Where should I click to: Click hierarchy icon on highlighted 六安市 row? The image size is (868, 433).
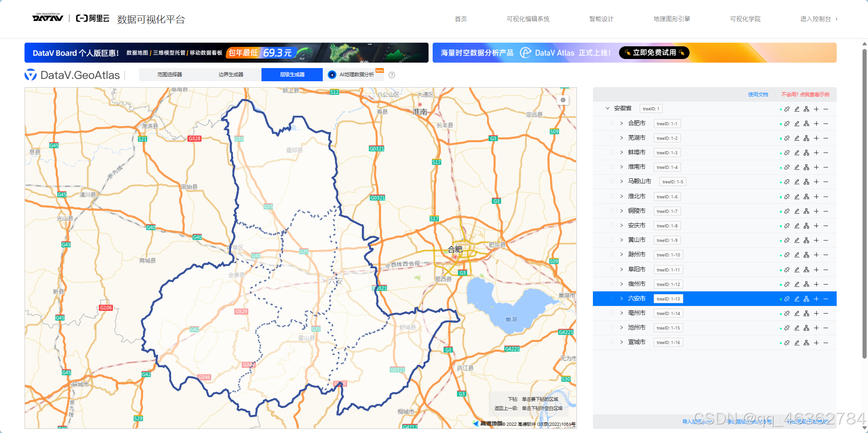806,299
